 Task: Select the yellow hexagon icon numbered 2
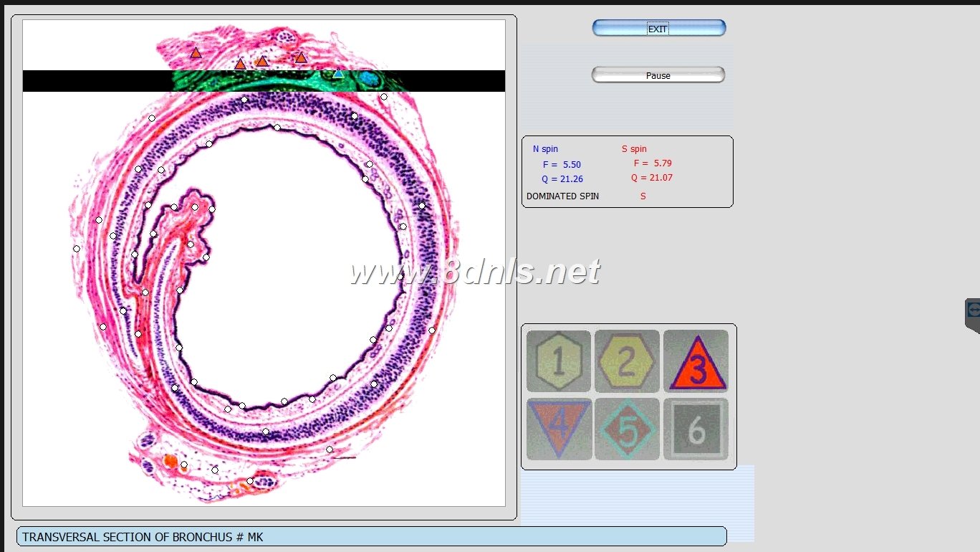coord(627,361)
